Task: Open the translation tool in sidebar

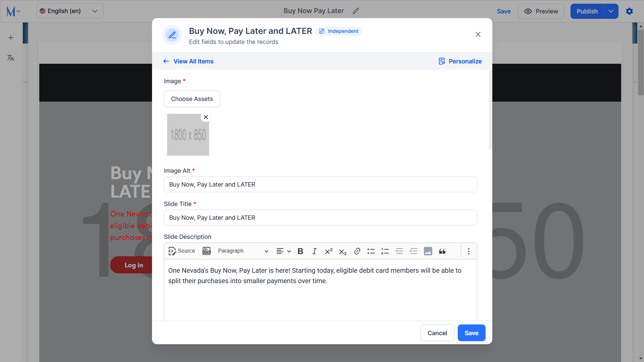Action: pos(11,58)
